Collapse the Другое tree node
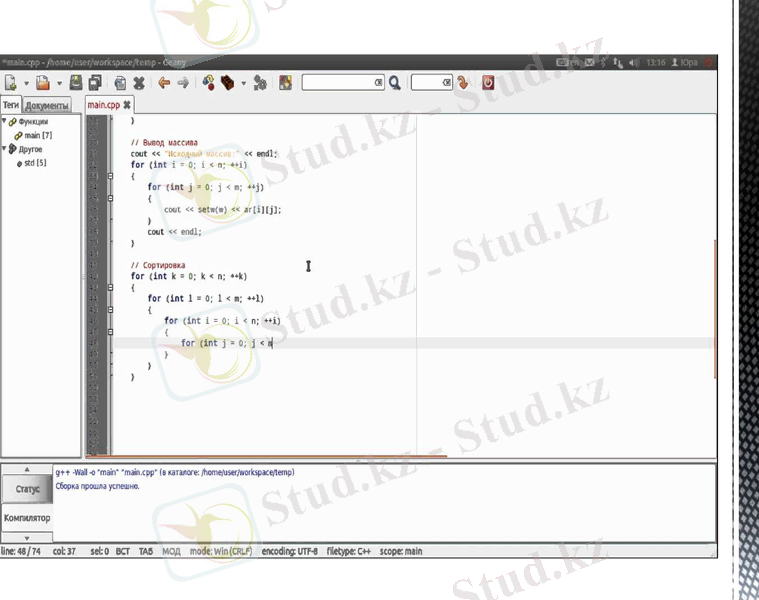Viewport: 759px width, 600px height. click(4, 150)
